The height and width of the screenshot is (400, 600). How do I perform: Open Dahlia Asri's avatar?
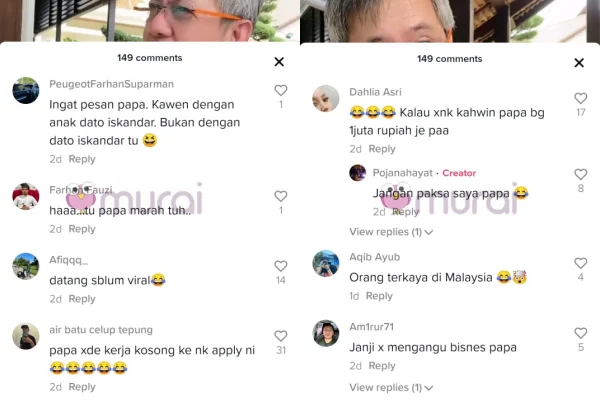326,98
